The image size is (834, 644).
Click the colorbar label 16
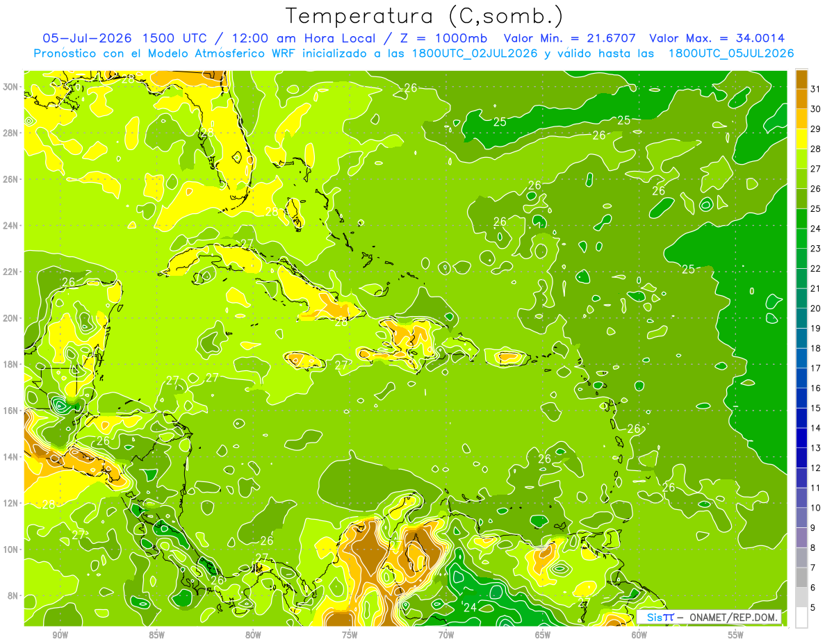pyautogui.click(x=815, y=388)
